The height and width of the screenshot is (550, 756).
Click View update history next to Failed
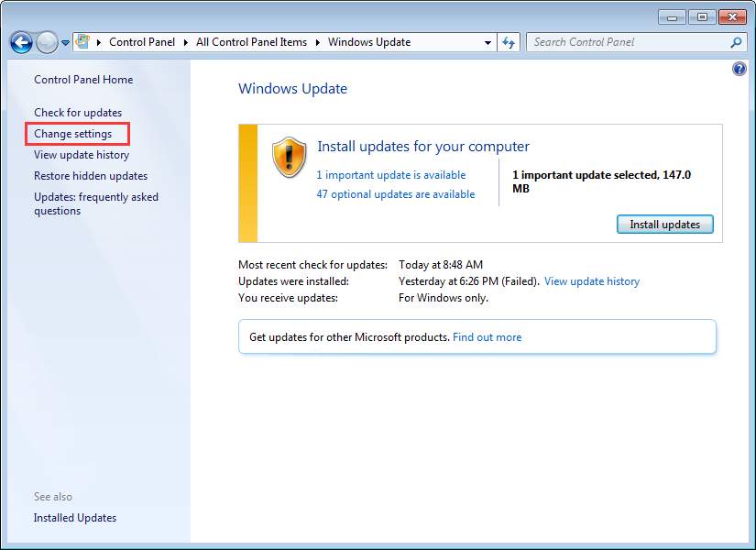(592, 281)
